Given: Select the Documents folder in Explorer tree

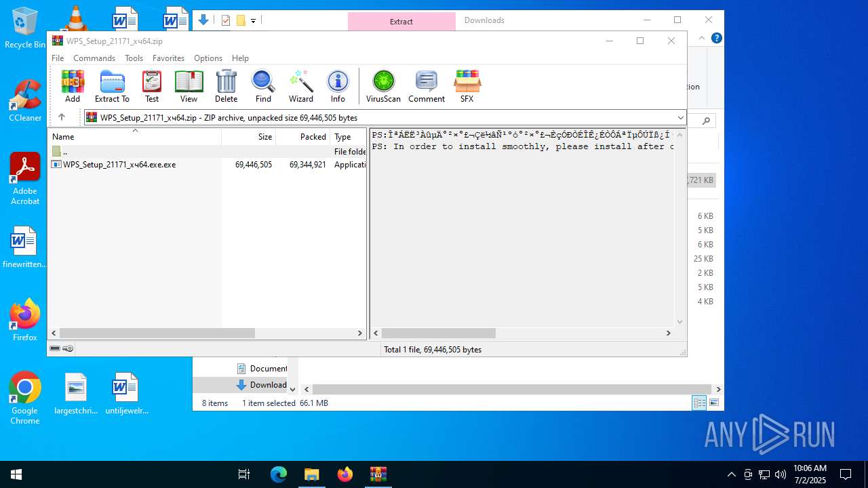Looking at the screenshot, I should click(x=262, y=368).
